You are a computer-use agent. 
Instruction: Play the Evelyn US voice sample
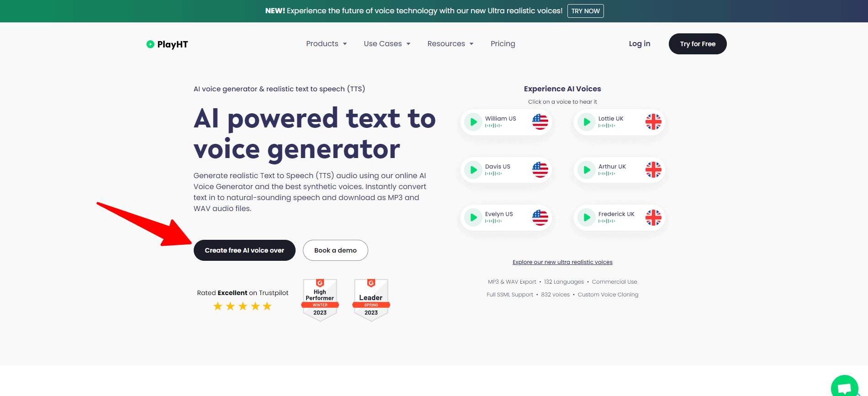coord(473,217)
